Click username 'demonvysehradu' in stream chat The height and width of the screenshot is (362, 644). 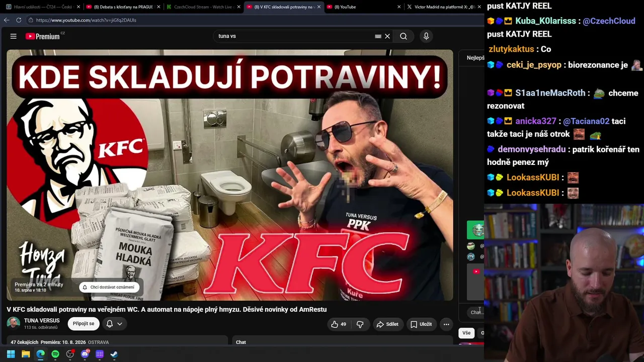click(x=532, y=149)
